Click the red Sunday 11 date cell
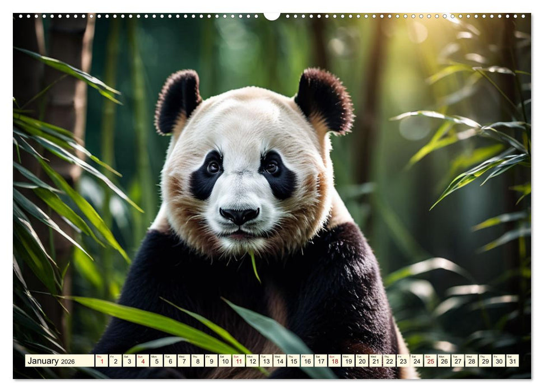Image resolution: width=544 pixels, height=392 pixels. point(240,362)
